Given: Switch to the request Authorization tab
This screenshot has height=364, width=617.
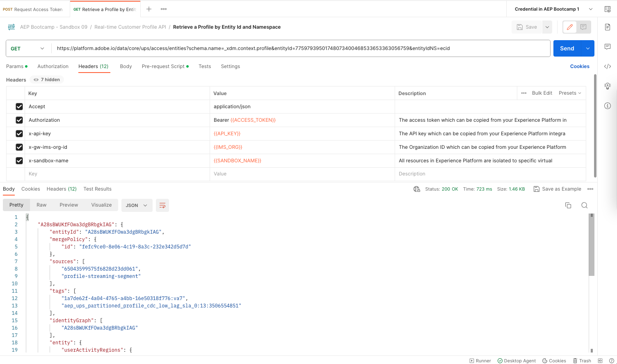Looking at the screenshot, I should (53, 66).
